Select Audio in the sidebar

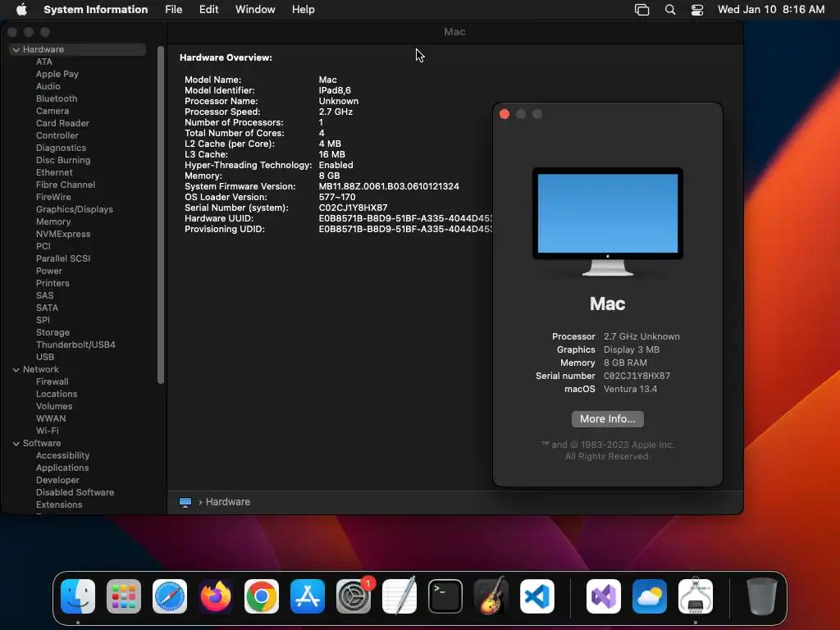[48, 86]
